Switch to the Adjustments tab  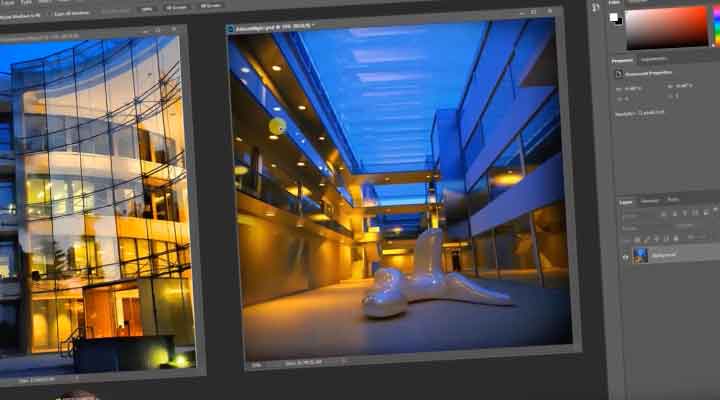coord(653,60)
